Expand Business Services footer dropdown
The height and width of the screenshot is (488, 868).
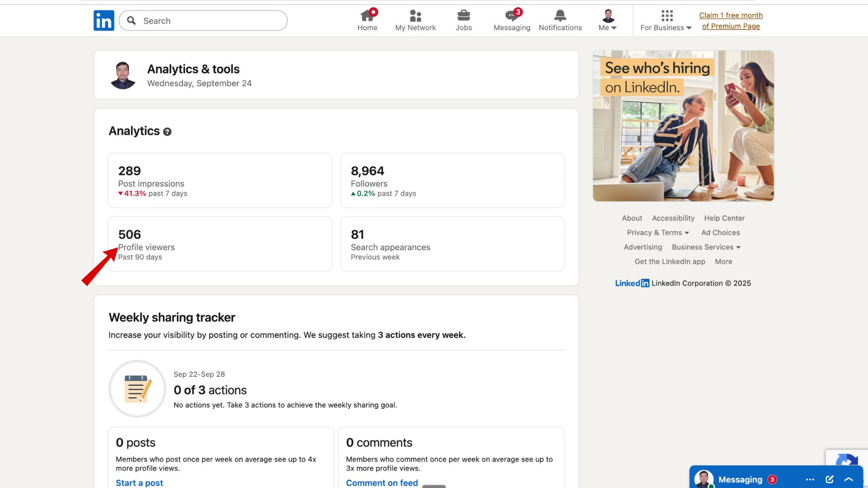click(706, 247)
